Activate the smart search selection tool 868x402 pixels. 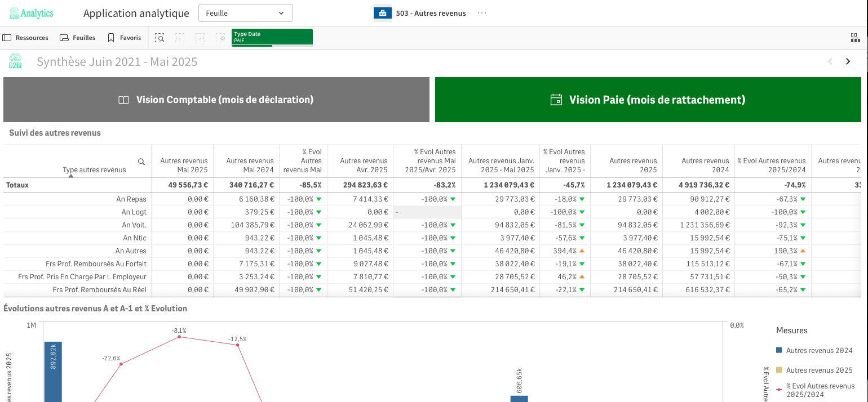tap(160, 38)
